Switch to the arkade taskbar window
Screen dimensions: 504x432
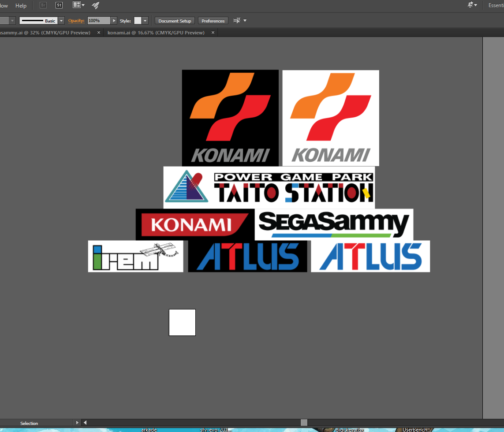point(149,430)
